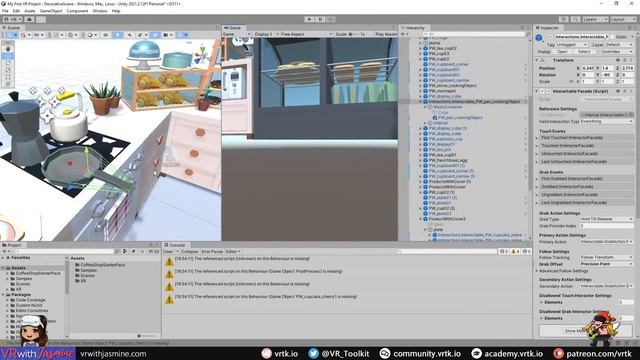The height and width of the screenshot is (360, 640).
Task: Collapse the MeshContainer item
Action: 425,107
